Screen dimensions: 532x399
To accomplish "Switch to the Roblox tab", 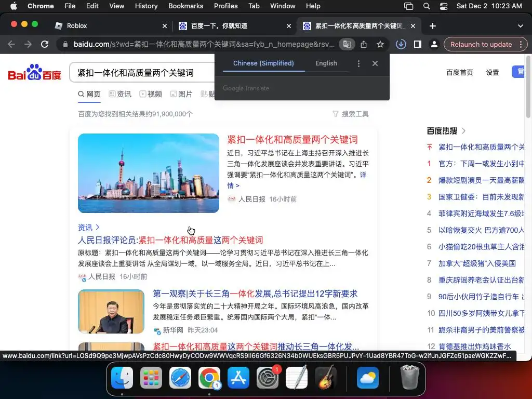I will pos(110,26).
